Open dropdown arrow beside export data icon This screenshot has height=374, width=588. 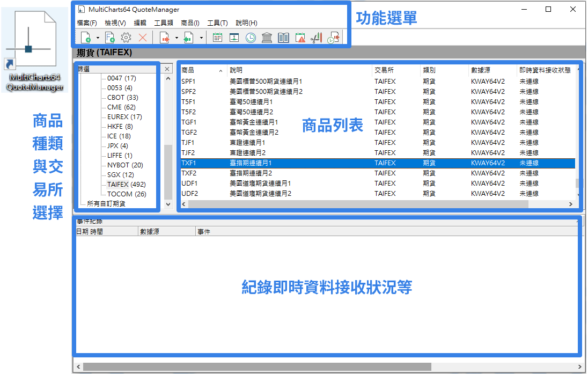[177, 38]
